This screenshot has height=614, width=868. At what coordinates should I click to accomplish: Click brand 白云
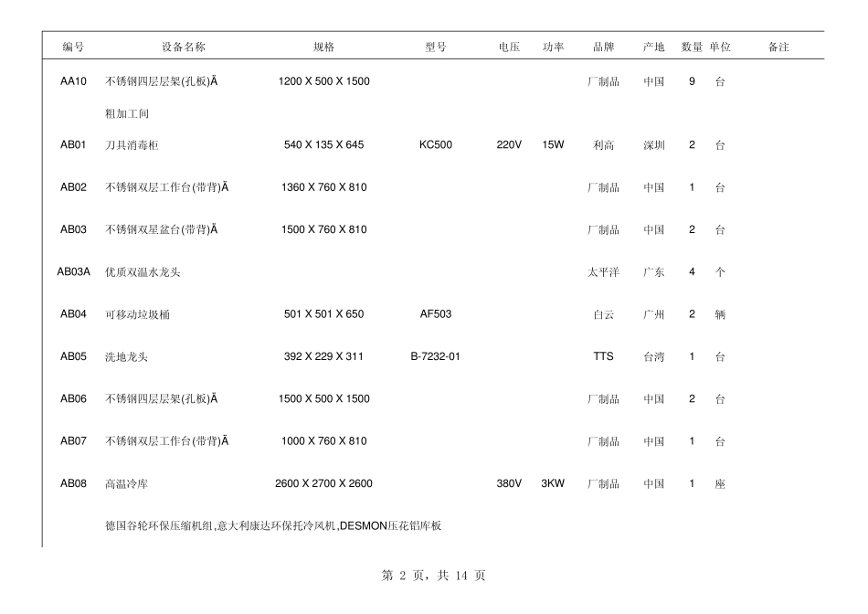pyautogui.click(x=603, y=314)
